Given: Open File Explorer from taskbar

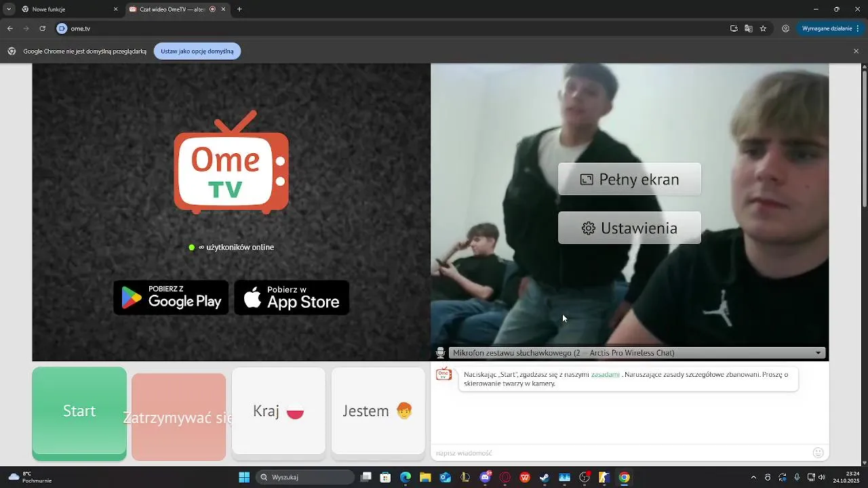Looking at the screenshot, I should [x=425, y=477].
